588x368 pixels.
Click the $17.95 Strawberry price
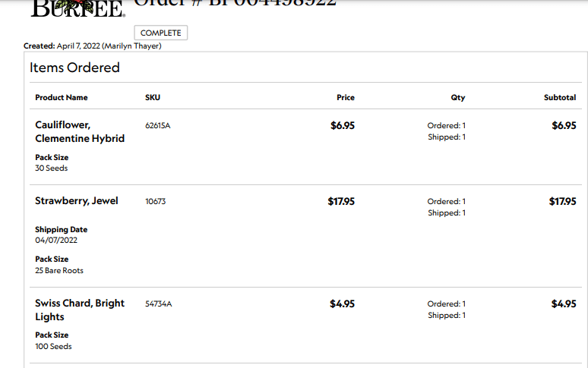pyautogui.click(x=341, y=201)
